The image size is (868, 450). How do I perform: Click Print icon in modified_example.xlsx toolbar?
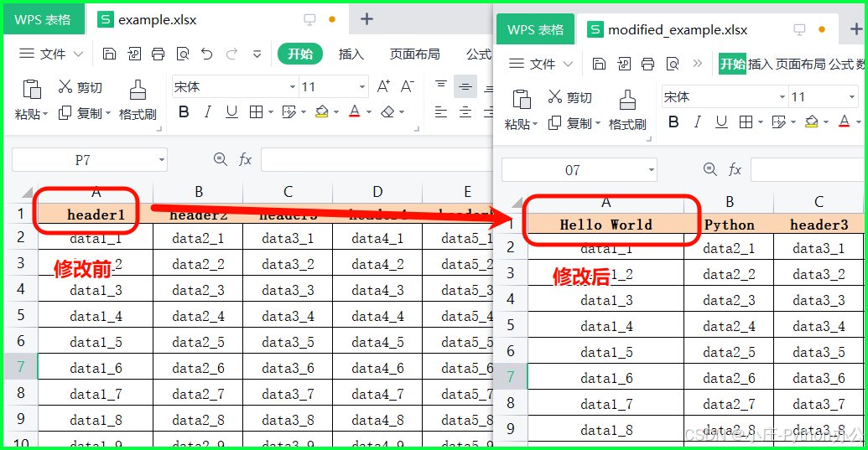coord(647,64)
